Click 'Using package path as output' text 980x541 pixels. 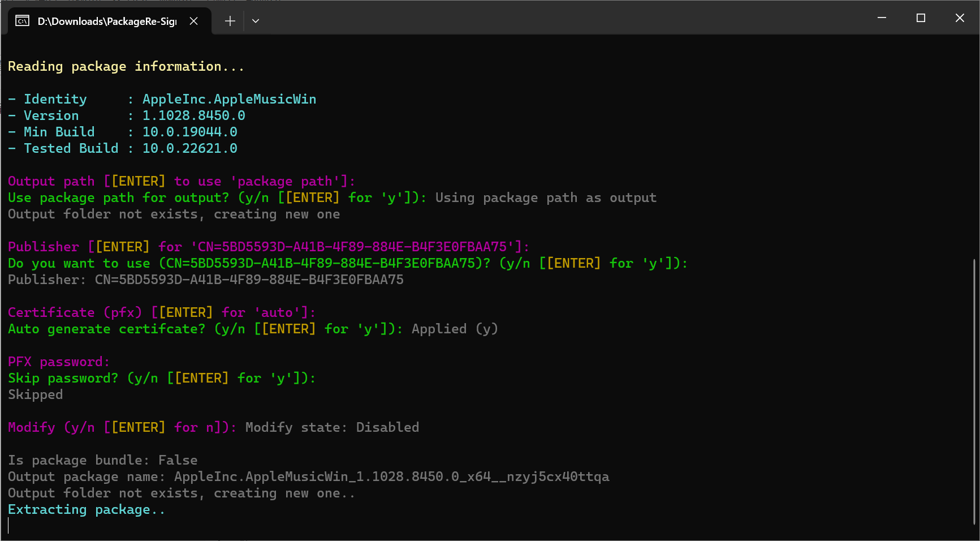click(x=546, y=197)
